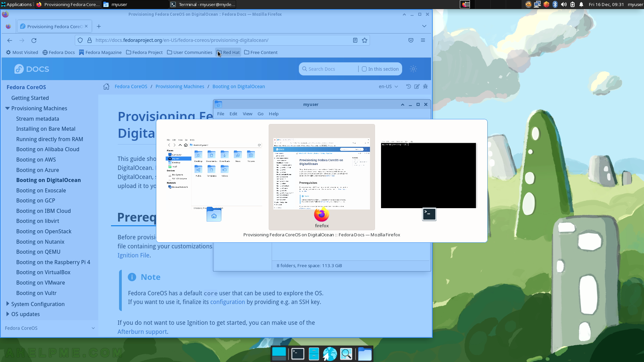The width and height of the screenshot is (644, 362).
Task: Click Provisioning Machines breadcrumb link
Action: click(180, 86)
